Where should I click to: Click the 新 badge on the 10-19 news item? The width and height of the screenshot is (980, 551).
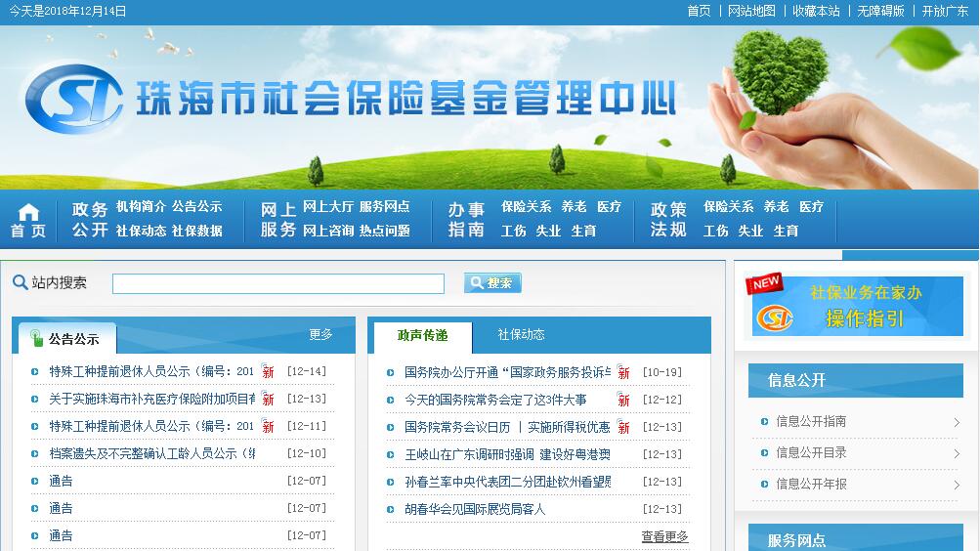click(x=622, y=372)
